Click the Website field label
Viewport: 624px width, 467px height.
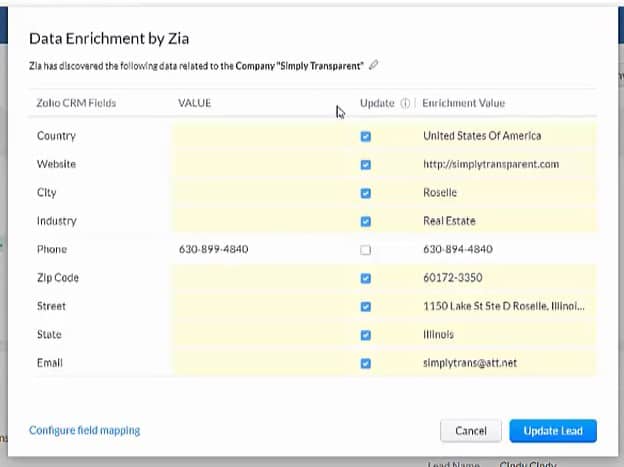point(56,164)
